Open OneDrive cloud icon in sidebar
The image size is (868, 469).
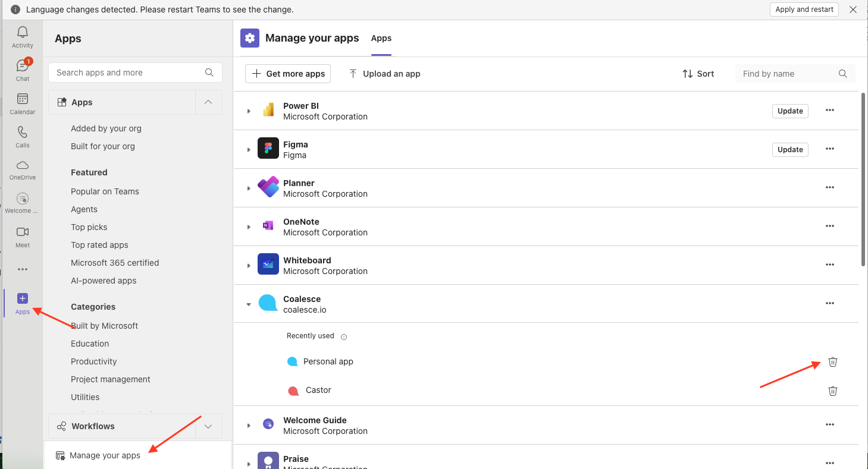(x=23, y=166)
